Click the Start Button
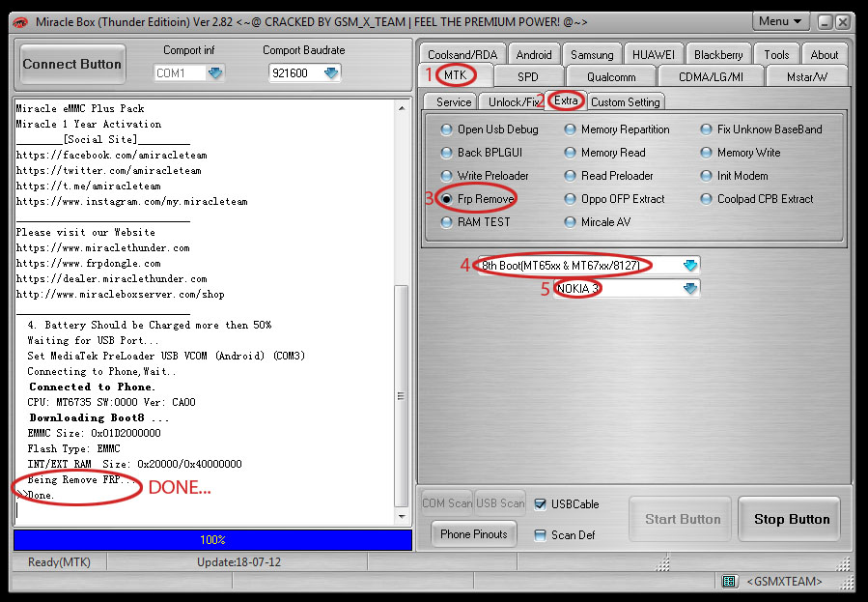The width and height of the screenshot is (868, 602). (682, 519)
